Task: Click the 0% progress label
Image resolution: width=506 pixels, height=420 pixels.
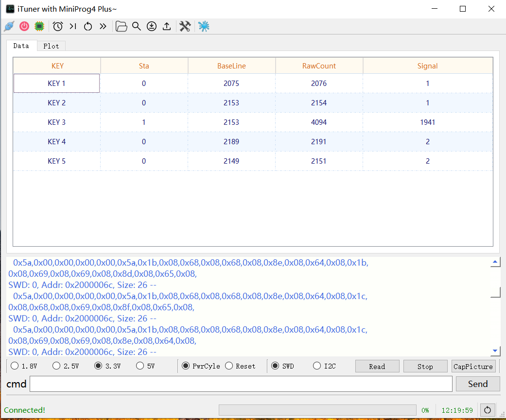Action: click(425, 410)
